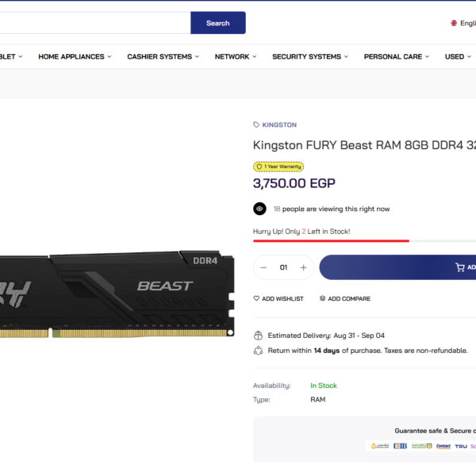476x476 pixels.
Task: Click the quantity field showing 01
Action: 283,267
